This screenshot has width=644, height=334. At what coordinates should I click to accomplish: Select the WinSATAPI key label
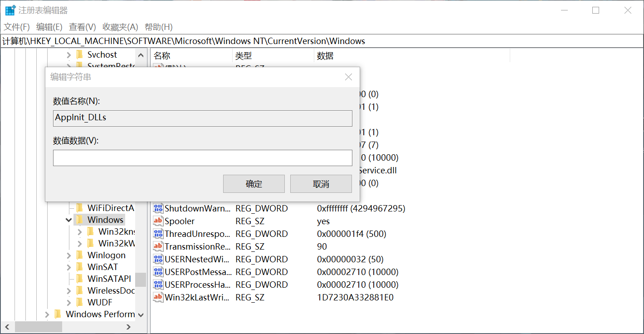pyautogui.click(x=109, y=279)
